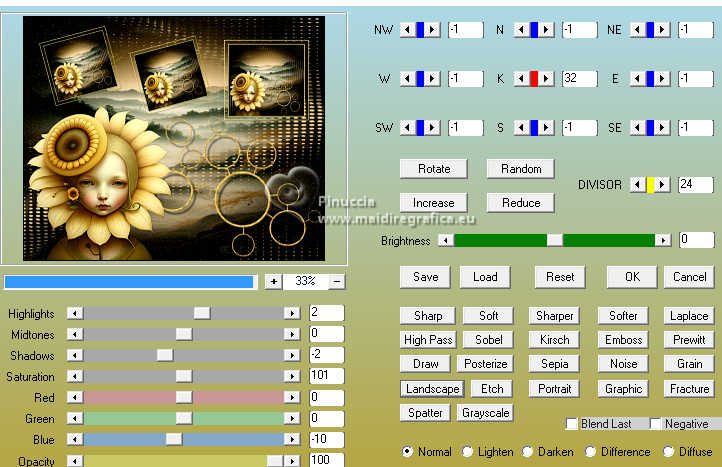722x467 pixels.
Task: Apply the Fracture preset
Action: pyautogui.click(x=689, y=389)
